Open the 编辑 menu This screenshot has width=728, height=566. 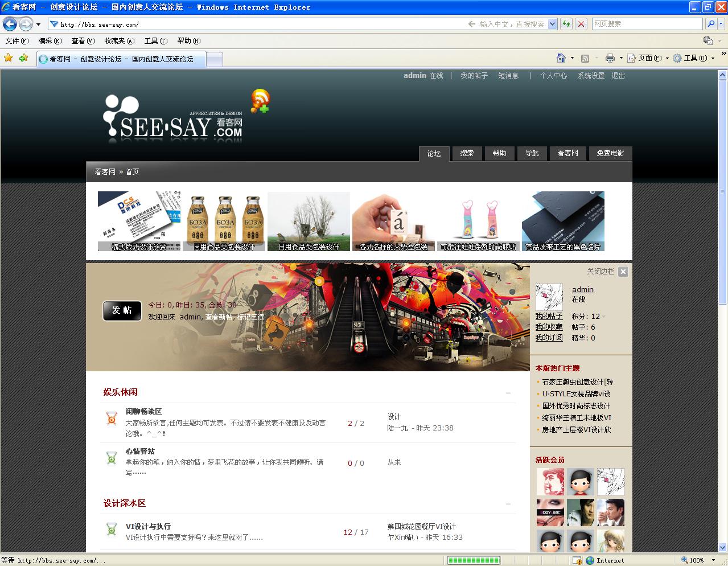click(x=50, y=40)
